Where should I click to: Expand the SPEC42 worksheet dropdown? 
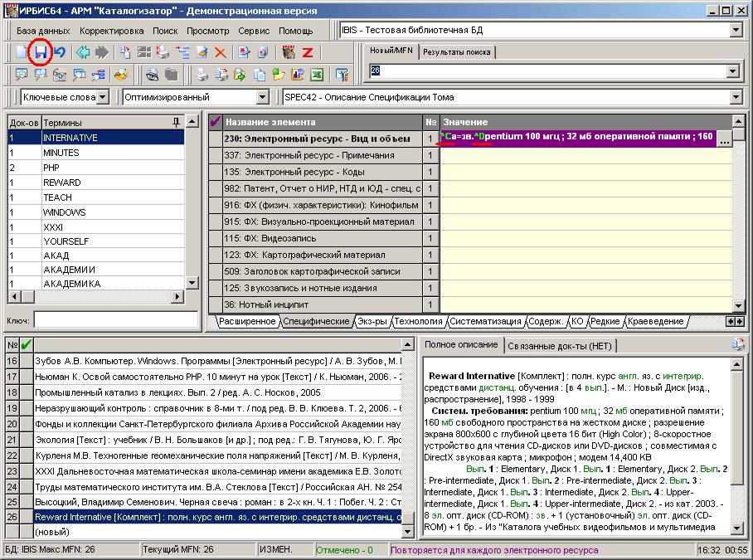click(737, 97)
